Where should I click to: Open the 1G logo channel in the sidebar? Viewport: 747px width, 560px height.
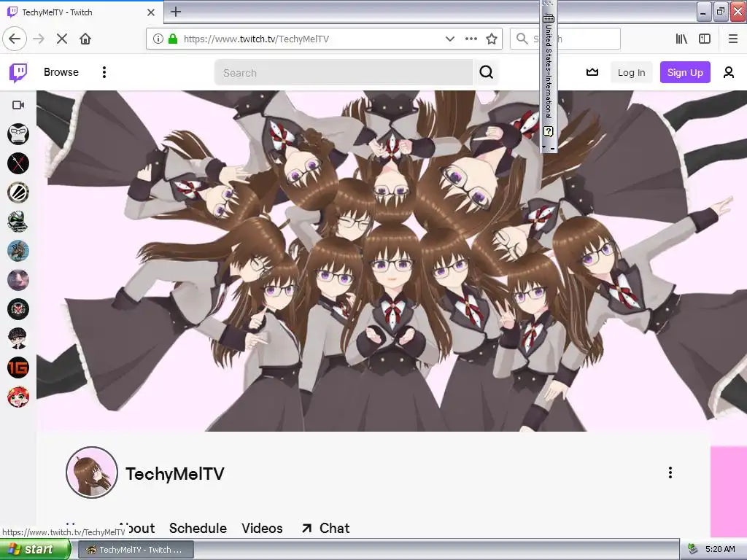pos(18,367)
